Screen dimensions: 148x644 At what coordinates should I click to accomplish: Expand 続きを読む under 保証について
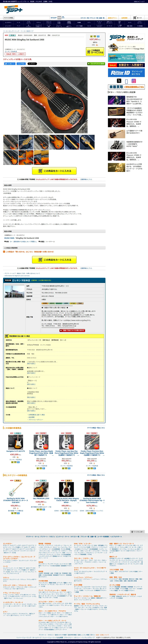tap(31, 397)
